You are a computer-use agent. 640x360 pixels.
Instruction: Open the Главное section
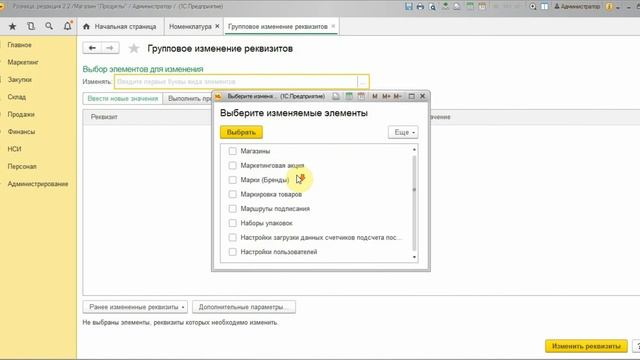point(20,45)
